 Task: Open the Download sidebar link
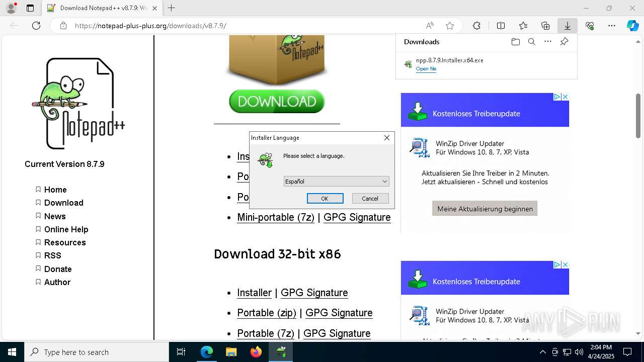(64, 203)
